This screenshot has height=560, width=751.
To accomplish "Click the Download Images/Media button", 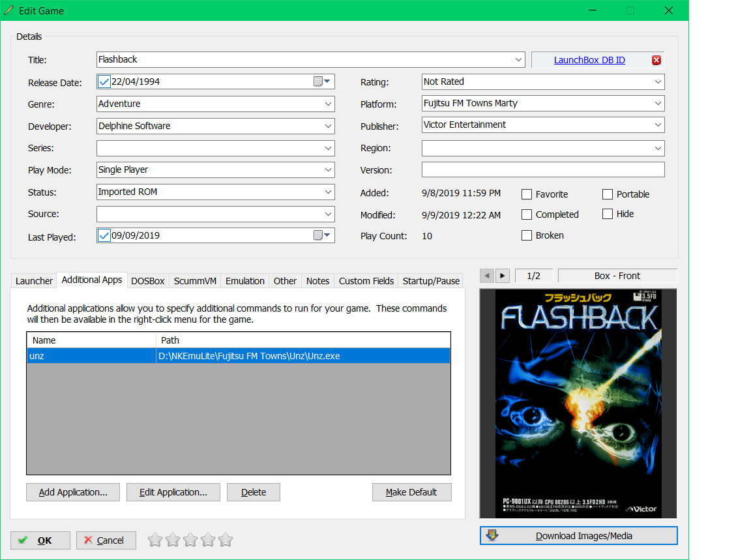I will [x=579, y=536].
